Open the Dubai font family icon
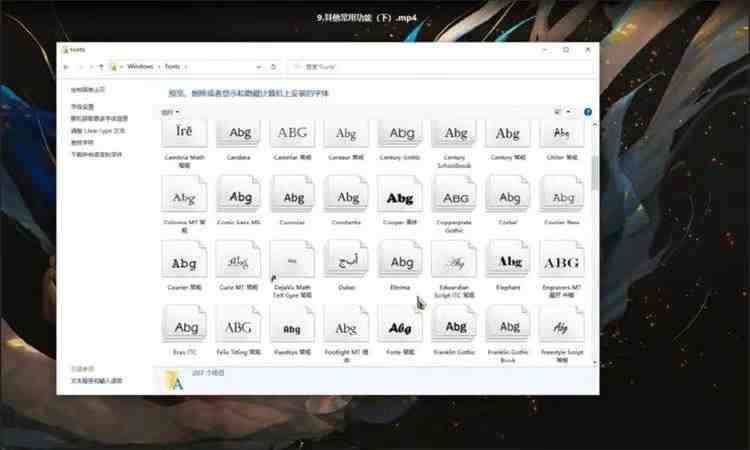 (347, 262)
